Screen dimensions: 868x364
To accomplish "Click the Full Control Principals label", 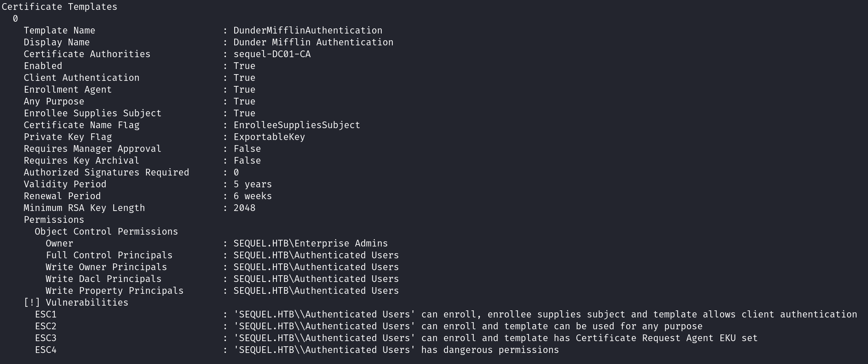I will [x=109, y=255].
